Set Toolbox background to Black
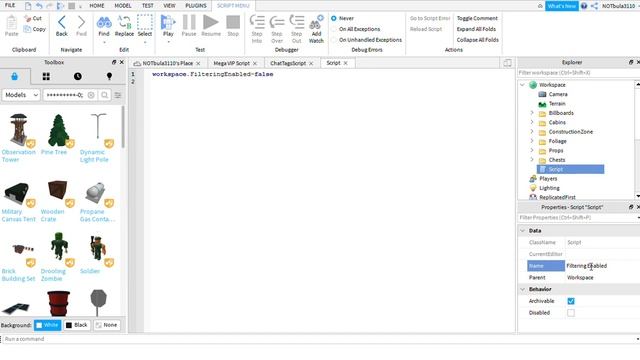The image size is (640, 360). [77, 325]
